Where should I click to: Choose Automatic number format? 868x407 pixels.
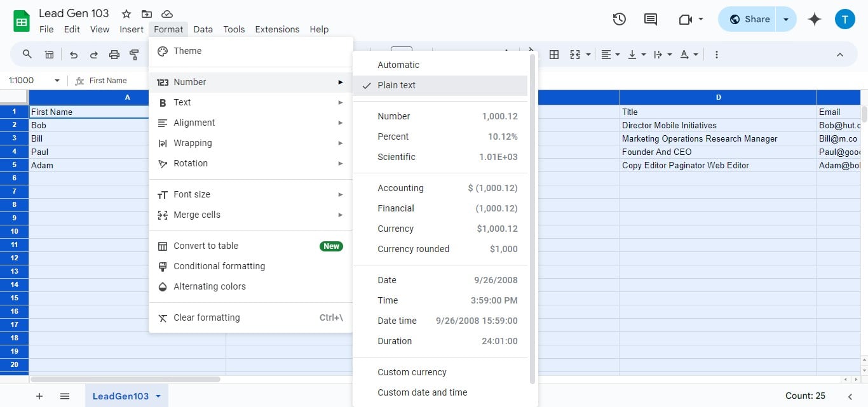pos(398,65)
